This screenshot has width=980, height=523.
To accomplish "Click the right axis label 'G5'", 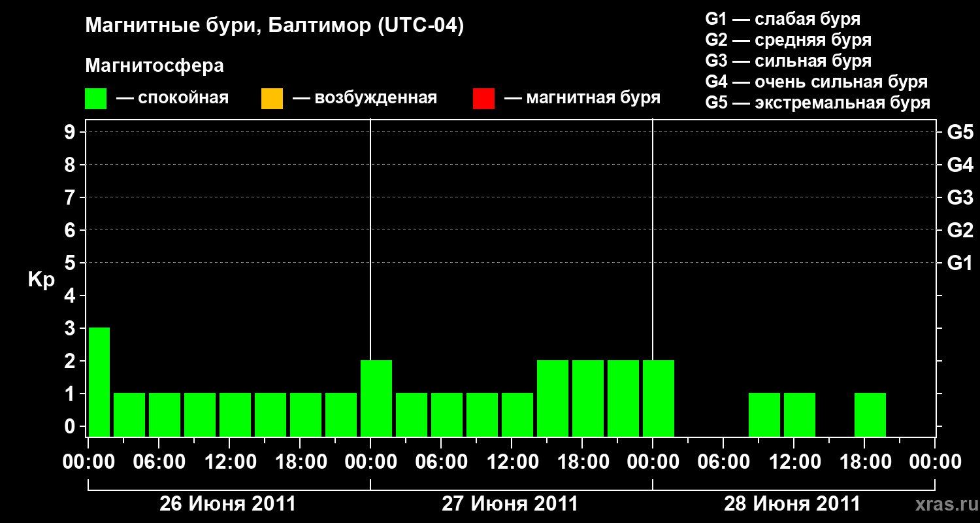I will tap(960, 132).
